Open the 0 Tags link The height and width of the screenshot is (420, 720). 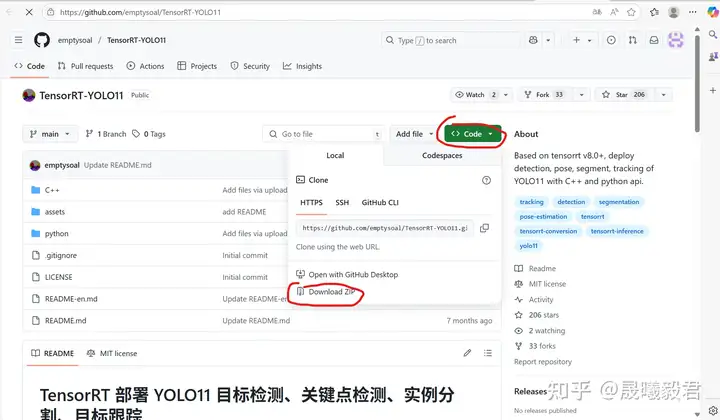[149, 134]
